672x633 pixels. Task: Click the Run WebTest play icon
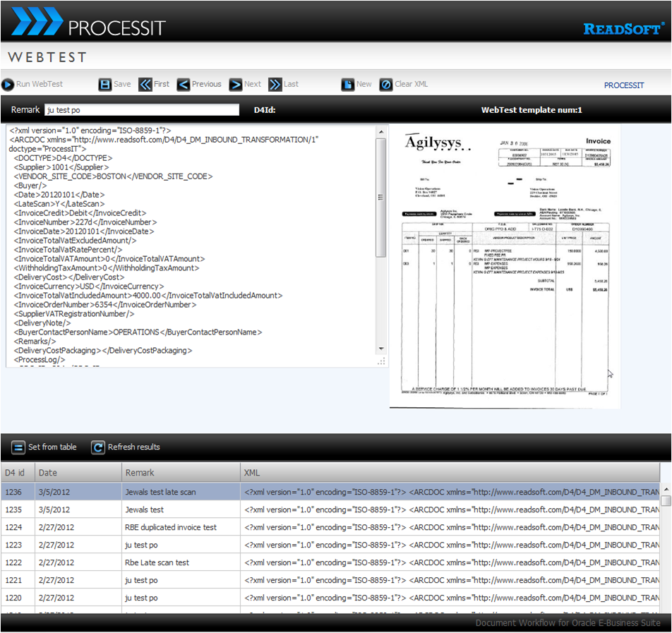point(8,85)
